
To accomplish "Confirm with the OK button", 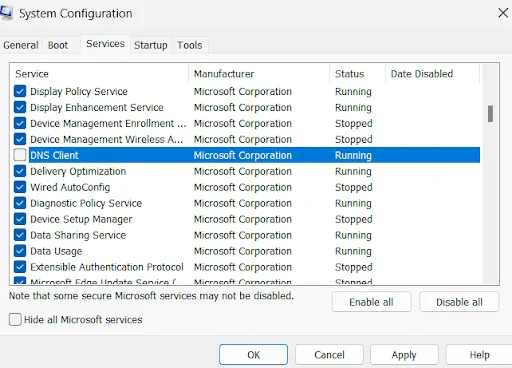I will [253, 355].
